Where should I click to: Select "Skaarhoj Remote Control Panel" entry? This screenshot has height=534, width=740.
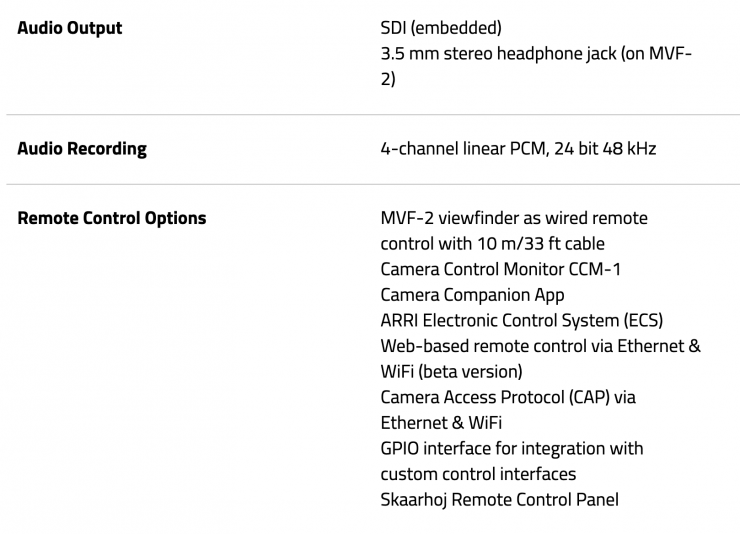point(499,499)
